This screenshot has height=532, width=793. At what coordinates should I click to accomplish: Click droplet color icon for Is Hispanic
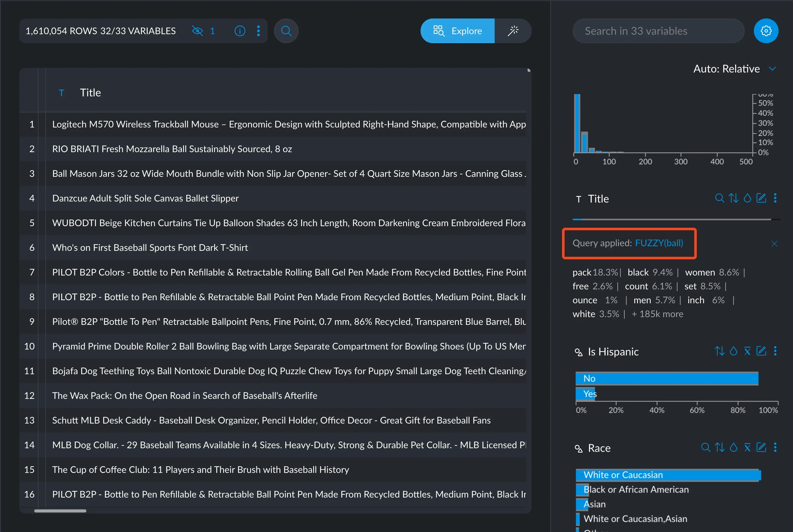pos(733,351)
